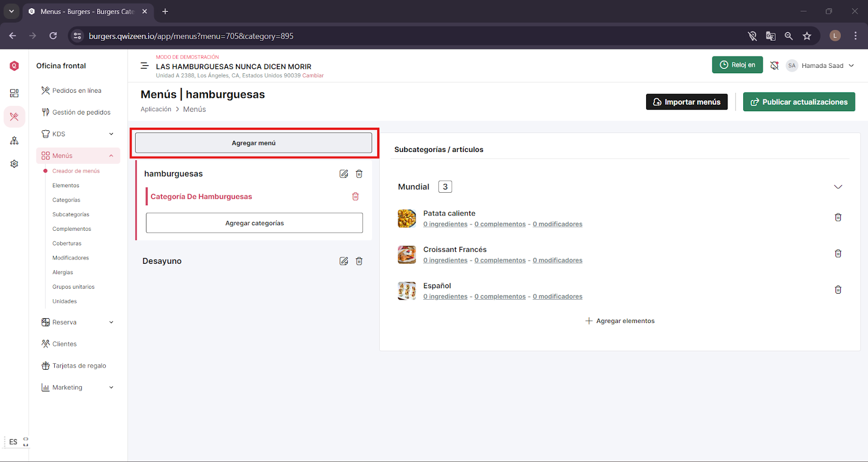Expand the Reserva sidebar section
The height and width of the screenshot is (462, 868).
click(x=111, y=322)
